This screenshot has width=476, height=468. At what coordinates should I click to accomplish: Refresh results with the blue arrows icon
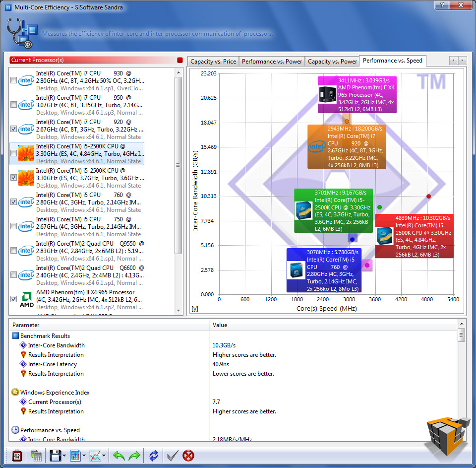coord(154,456)
